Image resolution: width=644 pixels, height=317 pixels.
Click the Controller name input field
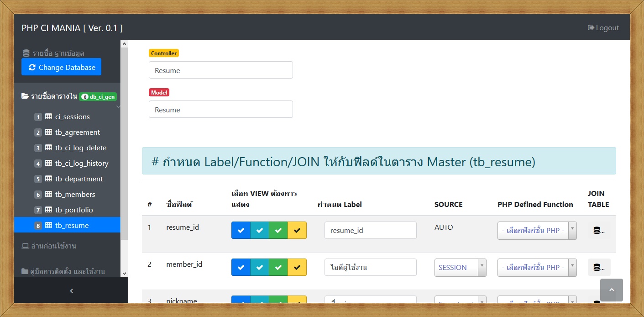(x=221, y=70)
